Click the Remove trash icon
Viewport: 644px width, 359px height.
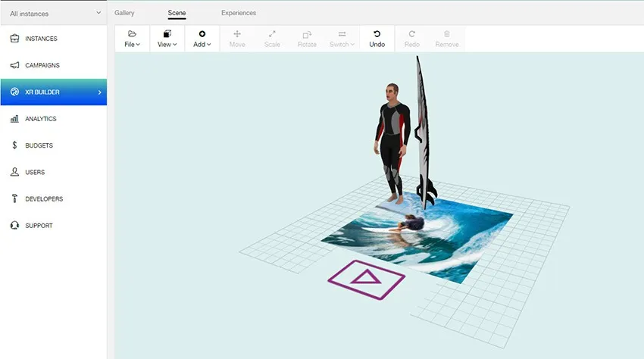pos(446,34)
